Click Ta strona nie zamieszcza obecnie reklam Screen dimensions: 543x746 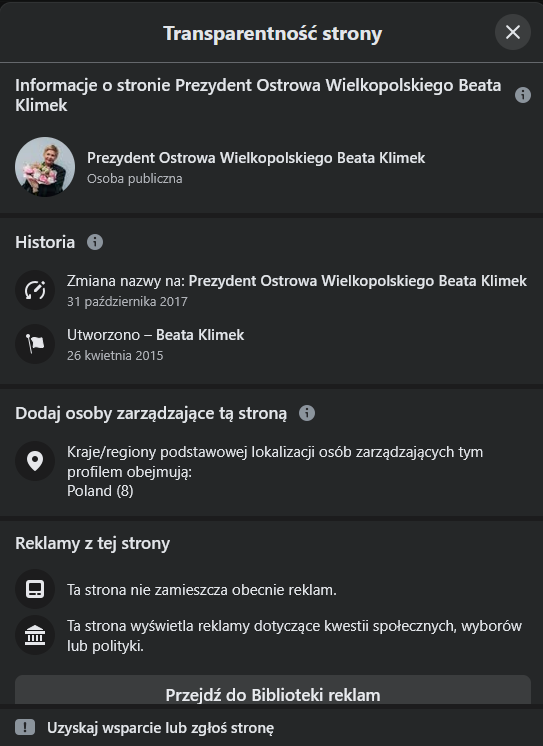pos(202,589)
